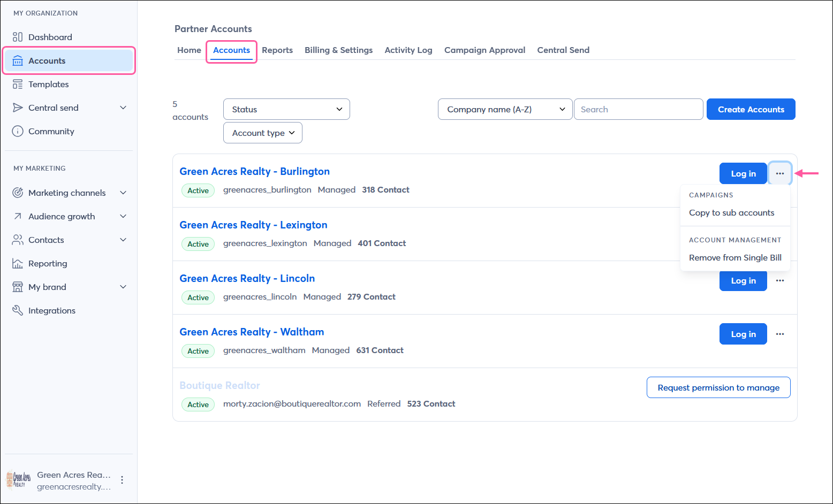Click the Accounts bank icon in sidebar

point(18,60)
